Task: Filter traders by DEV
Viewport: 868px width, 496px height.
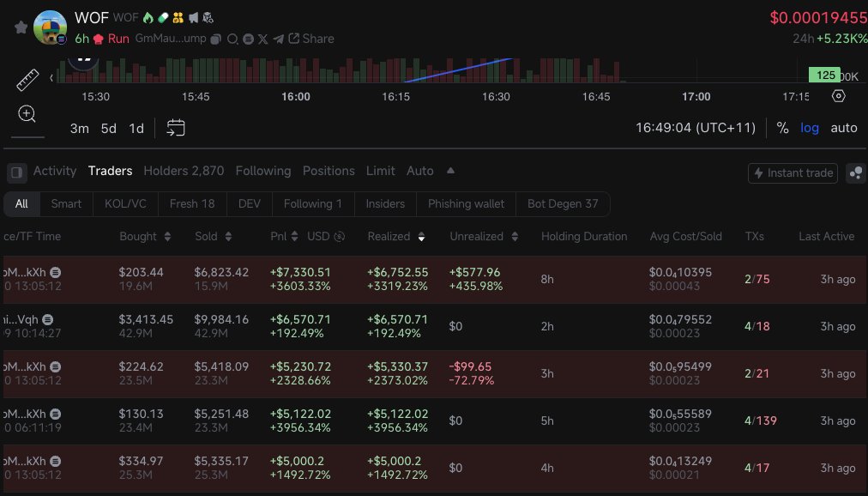Action: coord(249,203)
